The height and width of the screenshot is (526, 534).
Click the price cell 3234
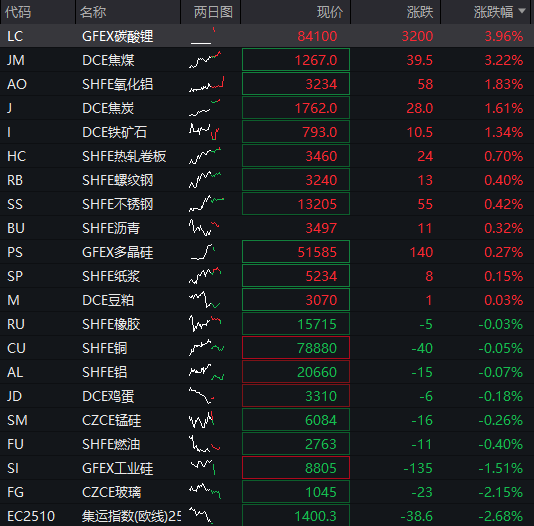[x=296, y=84]
